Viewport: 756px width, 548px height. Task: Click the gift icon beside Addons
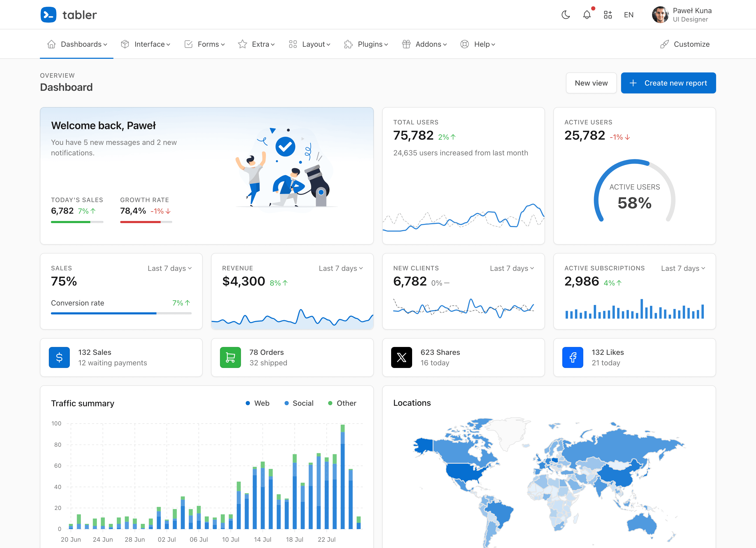pos(406,44)
